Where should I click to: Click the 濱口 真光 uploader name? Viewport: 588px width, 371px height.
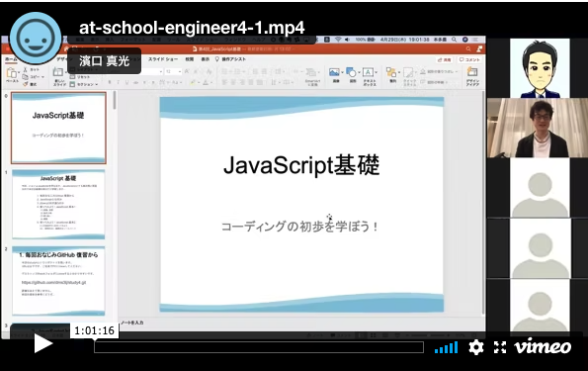[104, 60]
